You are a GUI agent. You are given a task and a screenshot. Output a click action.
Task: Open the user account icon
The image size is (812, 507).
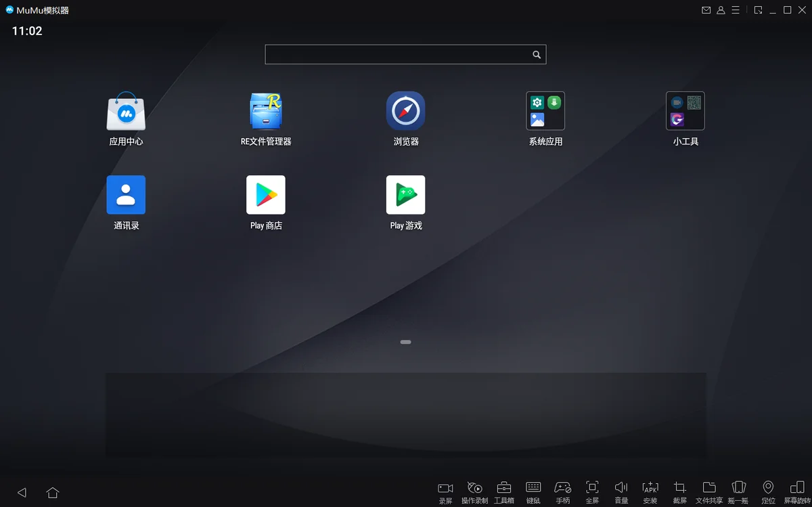(721, 10)
